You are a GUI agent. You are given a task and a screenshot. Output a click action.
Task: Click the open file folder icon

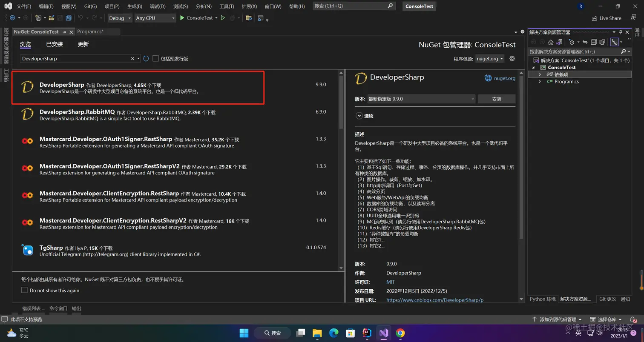pyautogui.click(x=52, y=18)
